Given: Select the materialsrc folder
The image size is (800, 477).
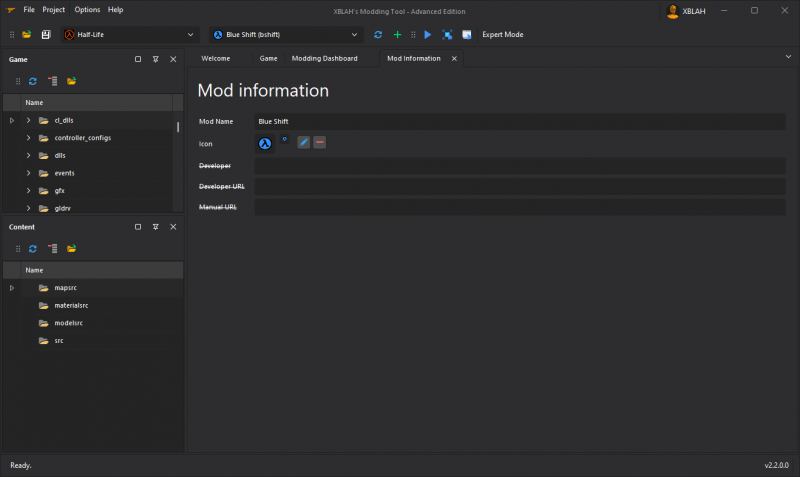Looking at the screenshot, I should (71, 305).
